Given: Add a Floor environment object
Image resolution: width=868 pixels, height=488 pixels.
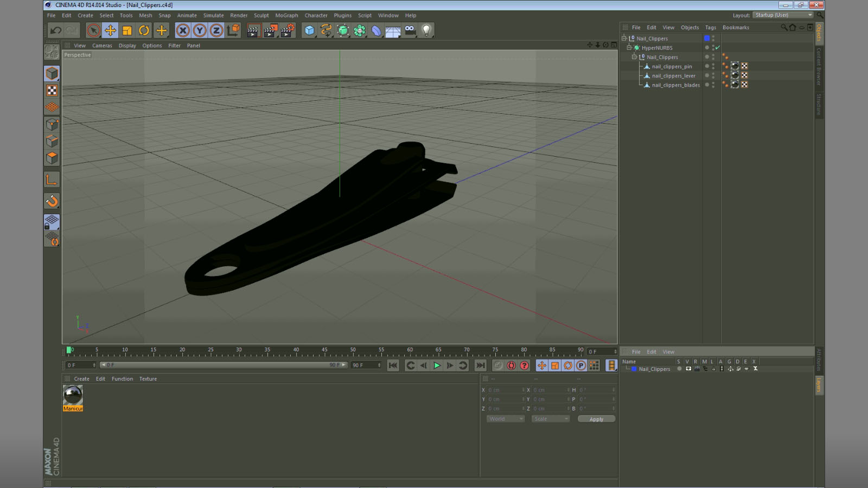Looking at the screenshot, I should [x=393, y=31].
